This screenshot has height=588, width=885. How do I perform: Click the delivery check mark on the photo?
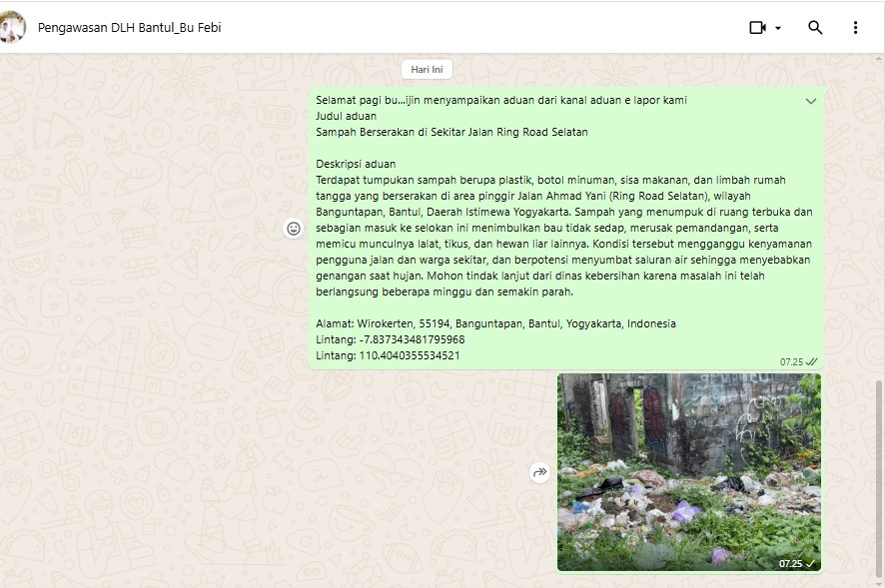811,564
